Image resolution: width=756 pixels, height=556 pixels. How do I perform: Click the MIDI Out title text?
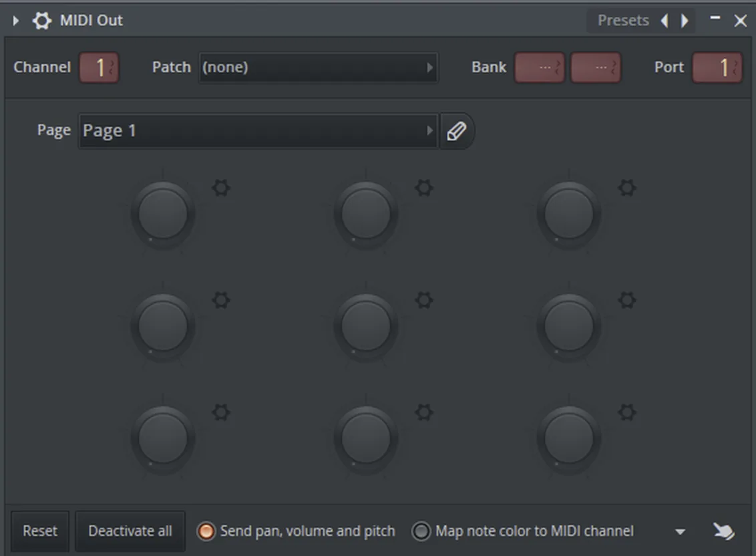pyautogui.click(x=91, y=20)
